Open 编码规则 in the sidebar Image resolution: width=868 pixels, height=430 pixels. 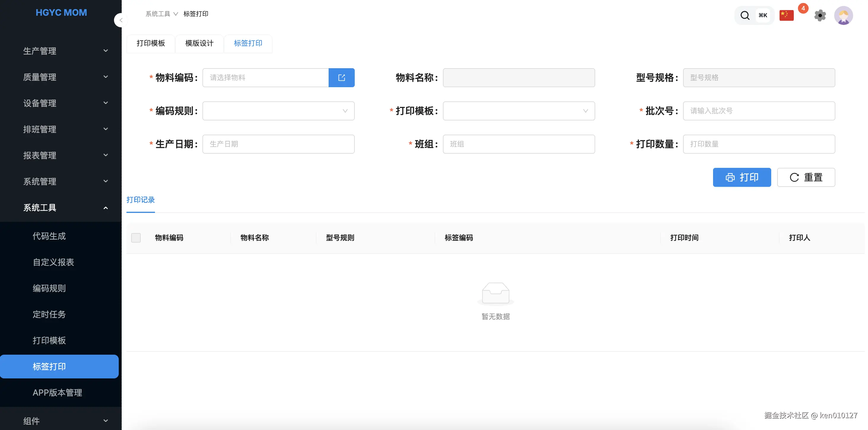(x=49, y=288)
